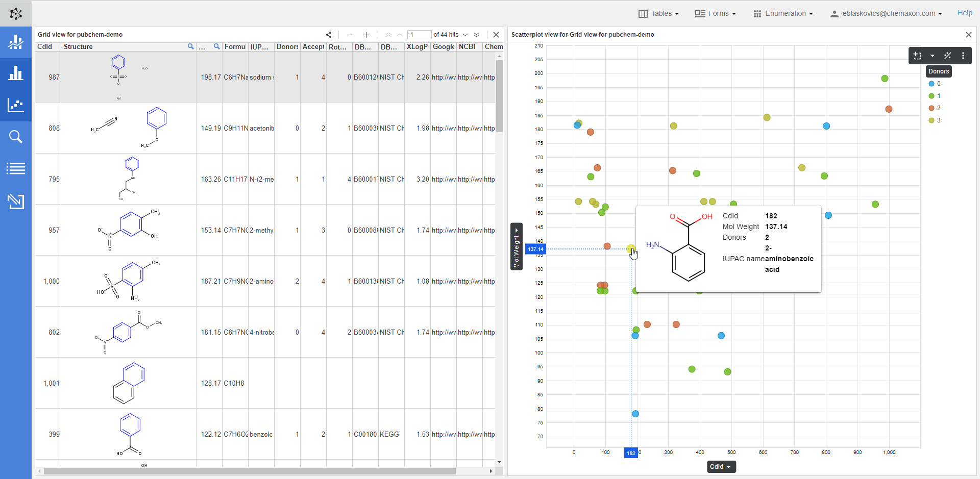Click the plus icon in grid toolbar
Viewport: 980px width, 479px height.
[x=366, y=35]
